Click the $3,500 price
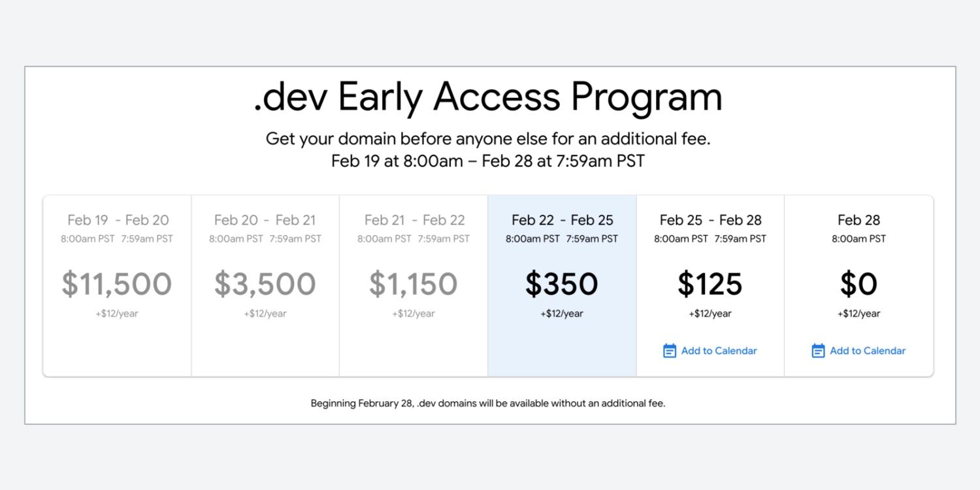The width and height of the screenshot is (980, 490). pyautogui.click(x=265, y=284)
